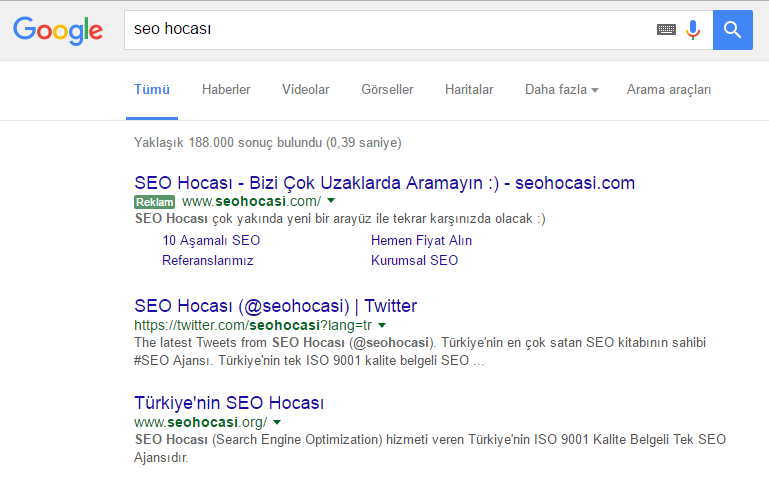Select the Tümü tab
Image resolution: width=769 pixels, height=480 pixels.
tap(152, 90)
